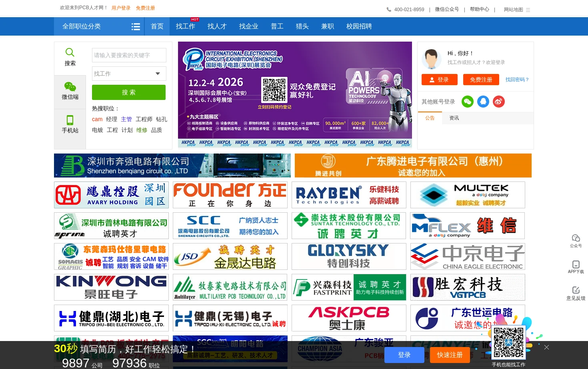Open 校园招聘 navigation item

point(359,26)
